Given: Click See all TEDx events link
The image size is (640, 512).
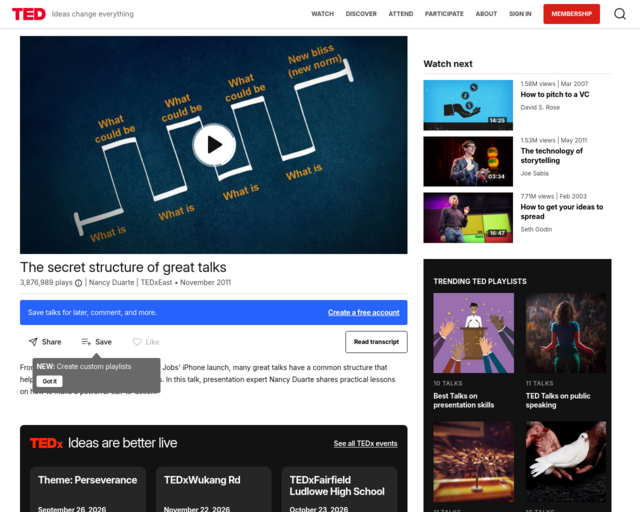Looking at the screenshot, I should coord(365,443).
